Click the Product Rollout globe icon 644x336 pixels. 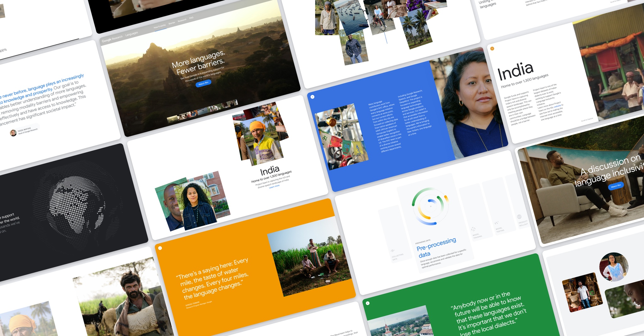coord(519,217)
